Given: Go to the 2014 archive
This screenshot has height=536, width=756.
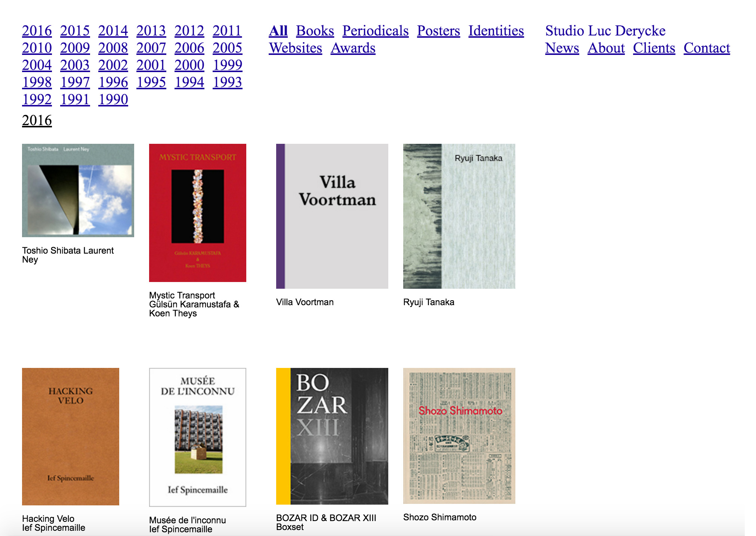Looking at the screenshot, I should point(113,31).
